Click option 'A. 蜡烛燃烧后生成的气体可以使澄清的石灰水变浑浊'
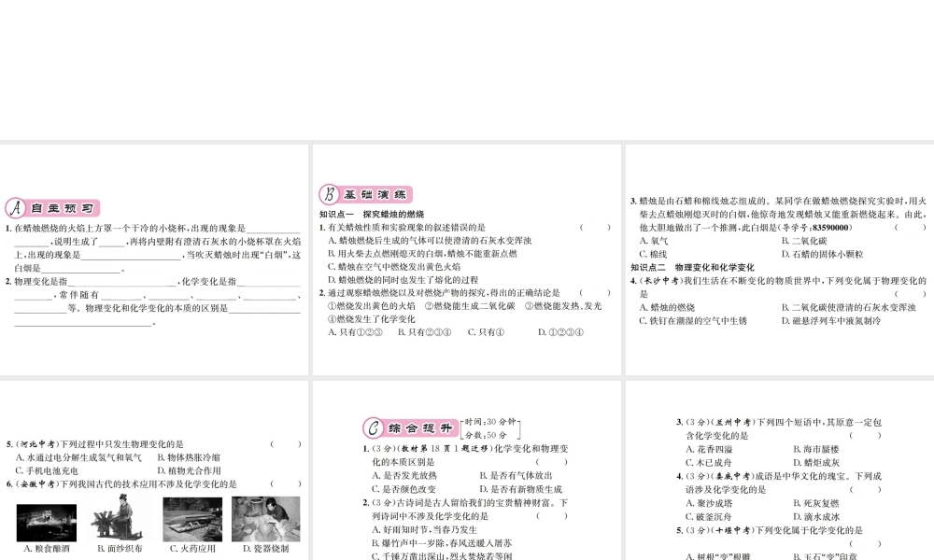 click(x=430, y=241)
